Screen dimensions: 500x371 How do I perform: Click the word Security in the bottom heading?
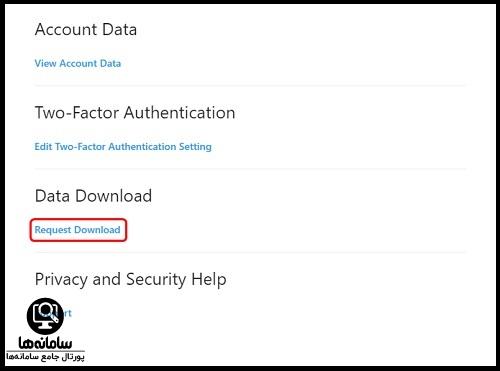pos(156,280)
